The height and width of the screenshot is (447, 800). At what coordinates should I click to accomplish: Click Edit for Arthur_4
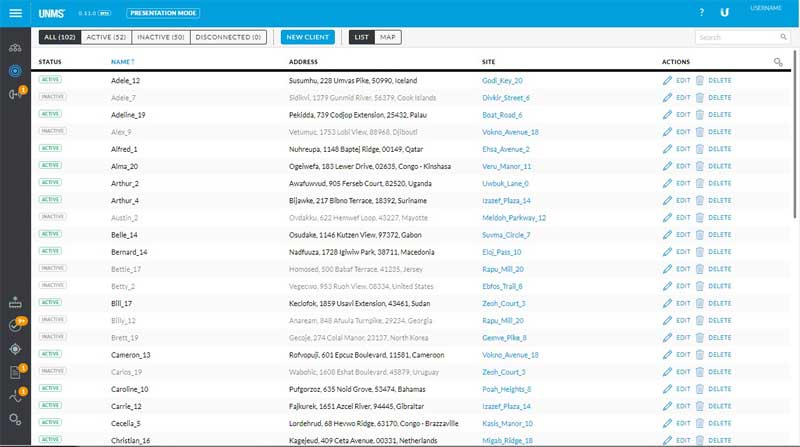coord(683,201)
